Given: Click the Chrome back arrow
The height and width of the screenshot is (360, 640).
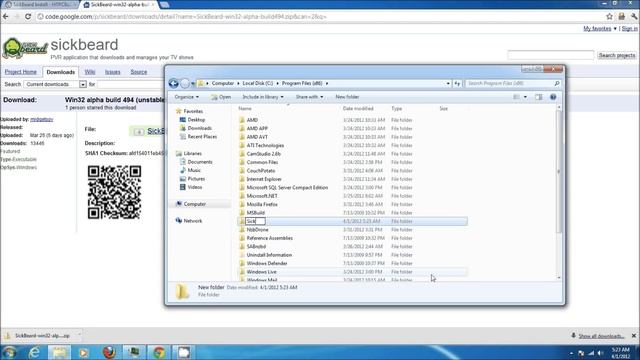Looking at the screenshot, I should click(6, 16).
